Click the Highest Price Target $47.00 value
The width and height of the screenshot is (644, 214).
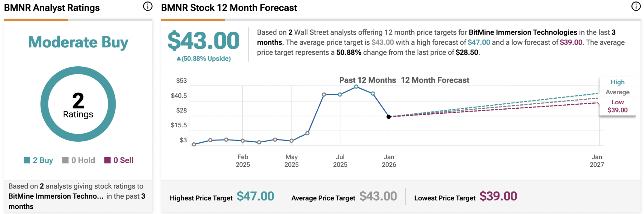pyautogui.click(x=255, y=196)
